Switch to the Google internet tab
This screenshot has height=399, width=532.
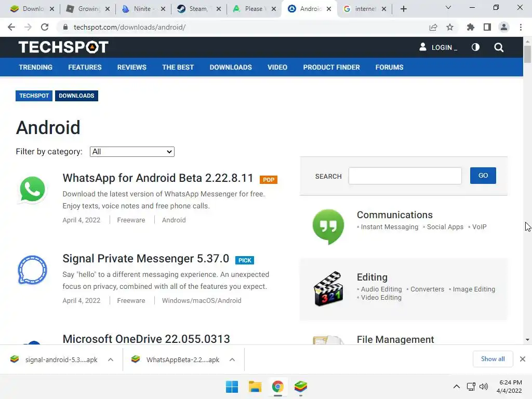pos(365,9)
